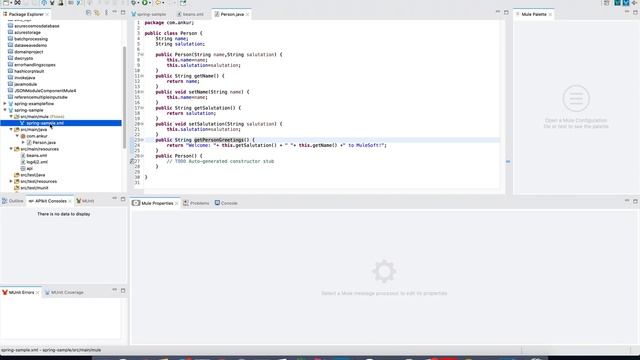Open the Package Explorer view menu
The image size is (640, 360).
pyautogui.click(x=107, y=13)
